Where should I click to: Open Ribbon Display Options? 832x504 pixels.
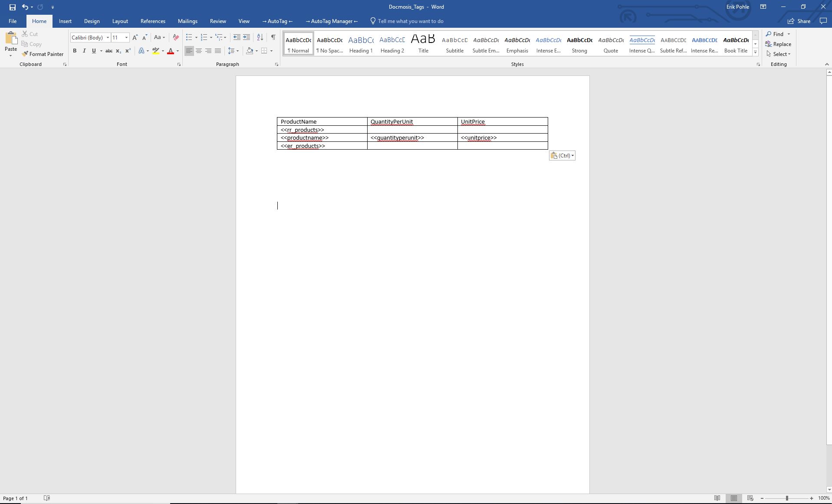click(x=763, y=7)
